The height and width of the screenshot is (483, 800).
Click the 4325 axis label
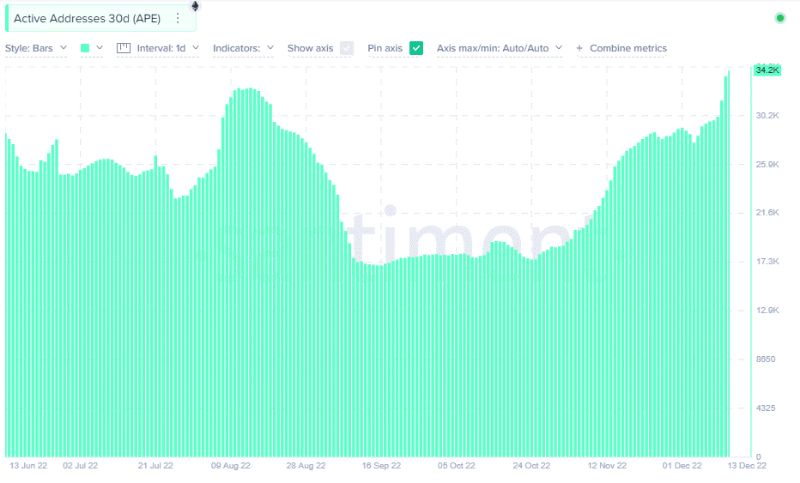[766, 408]
